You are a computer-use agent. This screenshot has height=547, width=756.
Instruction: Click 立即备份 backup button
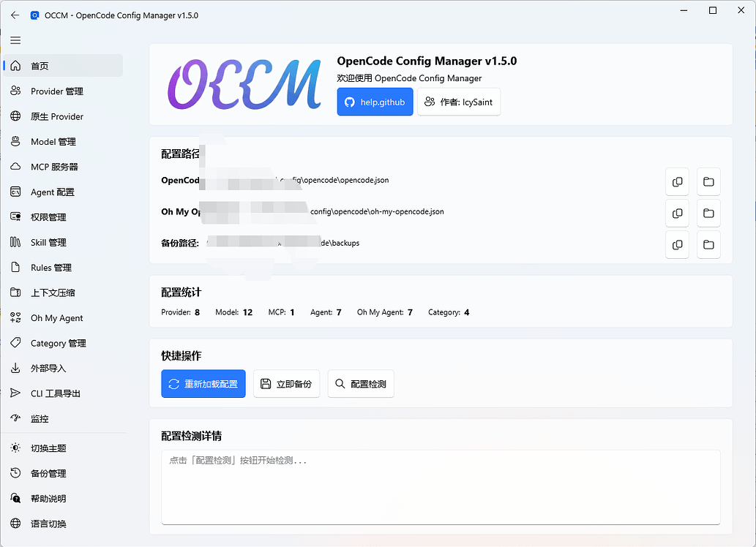tap(286, 384)
